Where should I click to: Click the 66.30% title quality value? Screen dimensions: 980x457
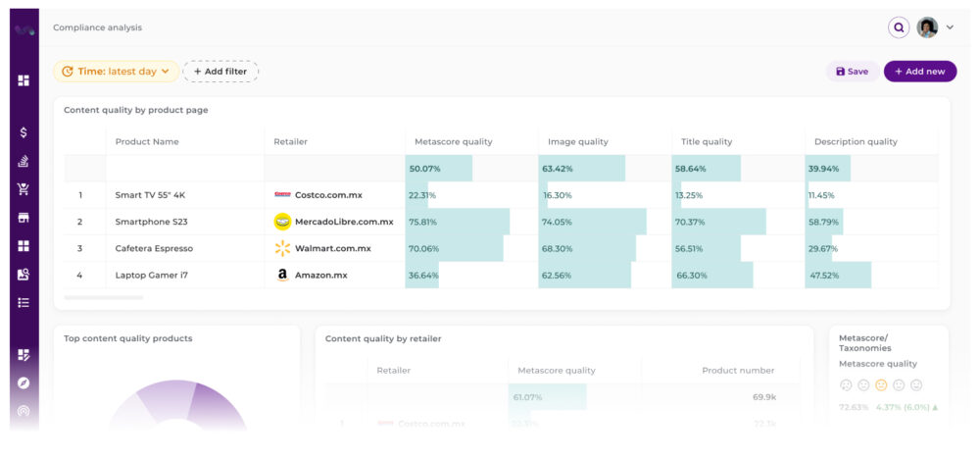pyautogui.click(x=692, y=275)
